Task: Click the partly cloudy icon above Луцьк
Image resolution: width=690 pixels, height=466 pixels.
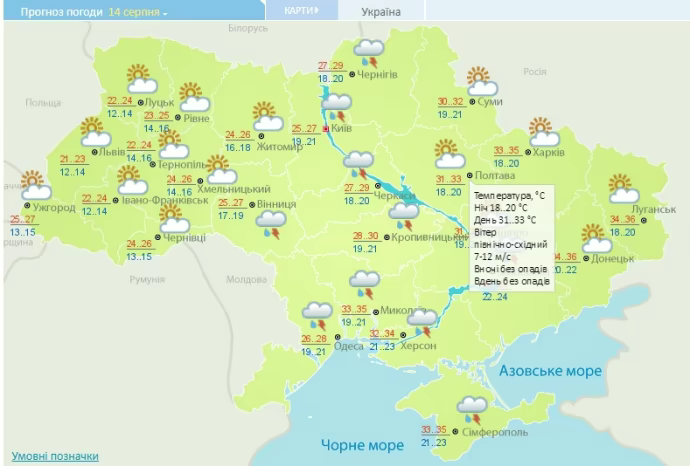Action: point(139,79)
